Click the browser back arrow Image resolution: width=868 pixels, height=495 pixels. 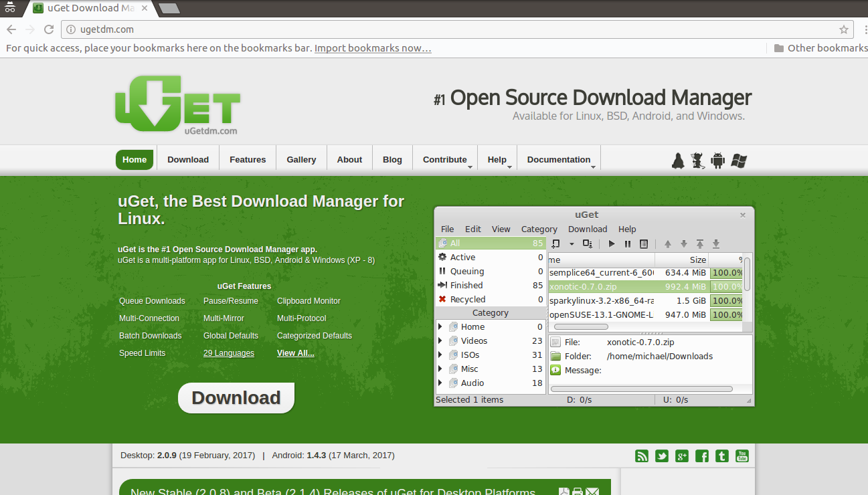11,29
